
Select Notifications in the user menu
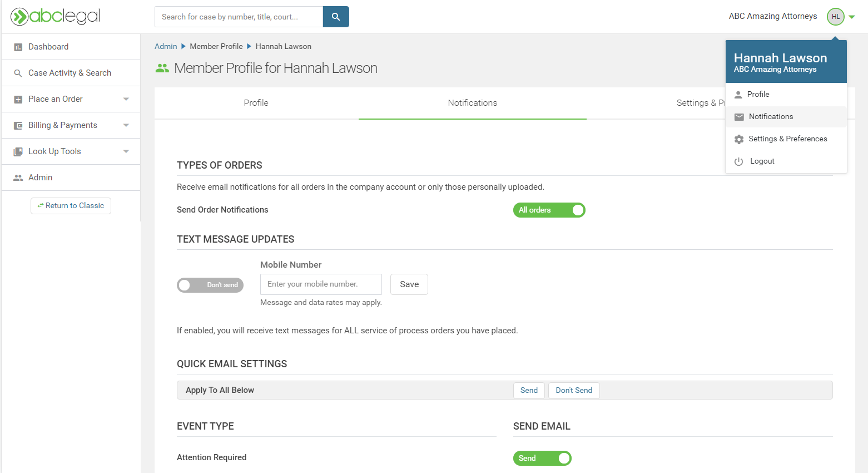pyautogui.click(x=771, y=116)
